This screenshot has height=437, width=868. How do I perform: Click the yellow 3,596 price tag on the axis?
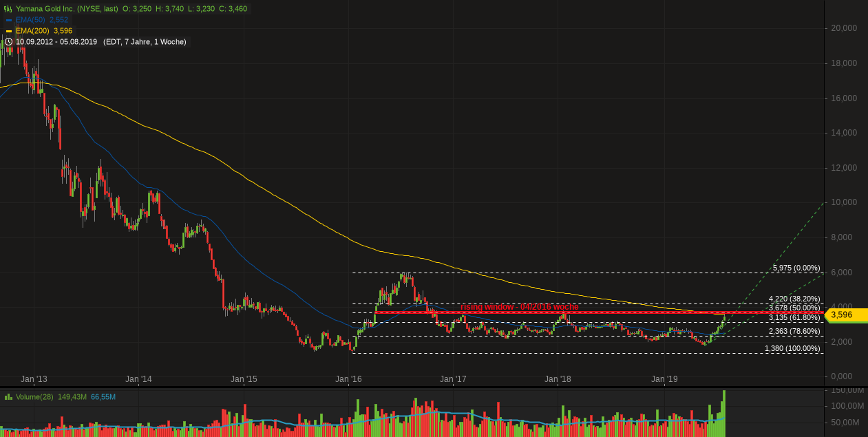[x=841, y=315]
